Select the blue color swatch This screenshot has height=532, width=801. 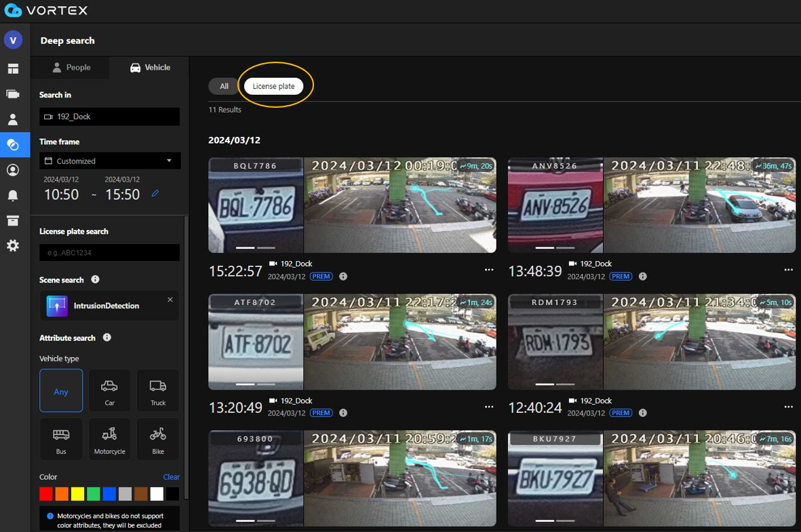click(109, 494)
